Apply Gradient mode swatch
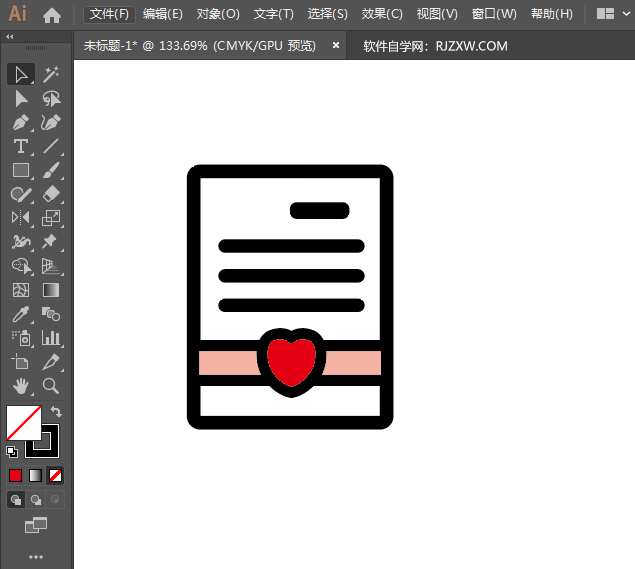The height and width of the screenshot is (569, 635). (x=35, y=475)
